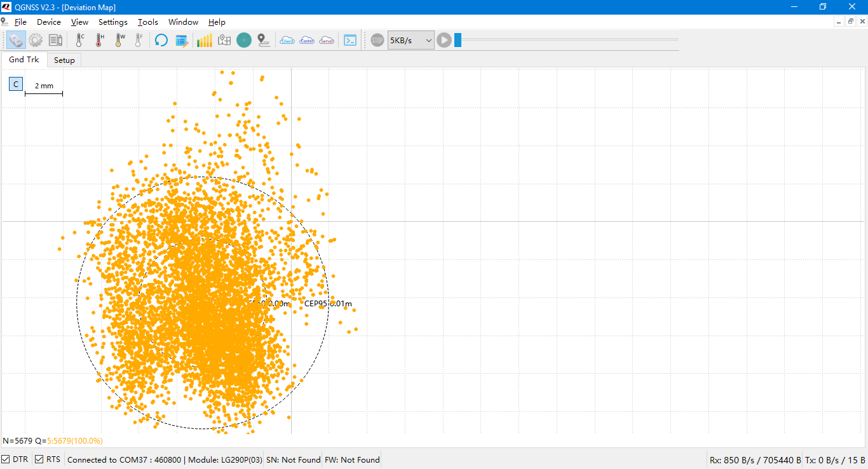Image resolution: width=868 pixels, height=469 pixels.
Task: Click the NTRIP Server cloud icon
Action: pos(327,40)
